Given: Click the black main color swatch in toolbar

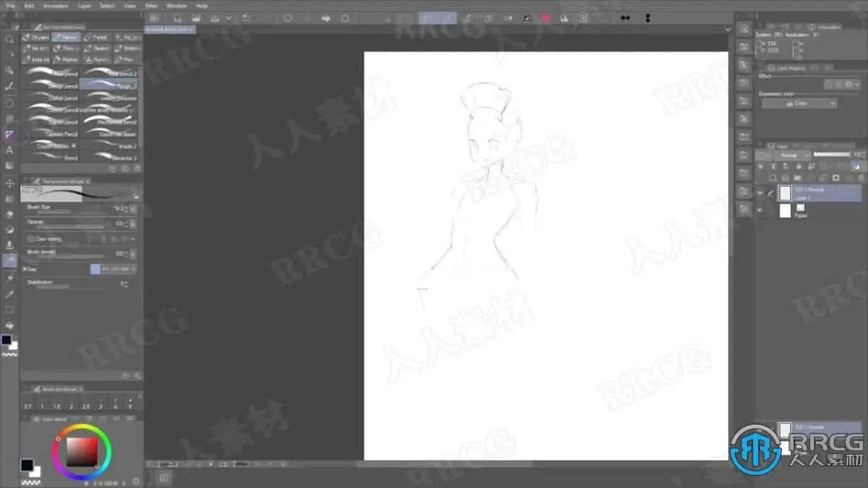Looking at the screenshot, I should point(7,340).
